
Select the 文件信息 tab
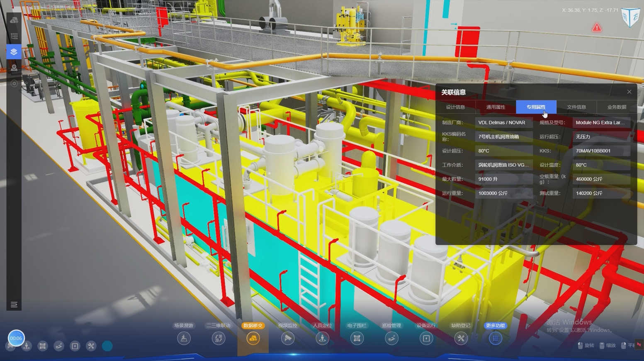pos(576,107)
